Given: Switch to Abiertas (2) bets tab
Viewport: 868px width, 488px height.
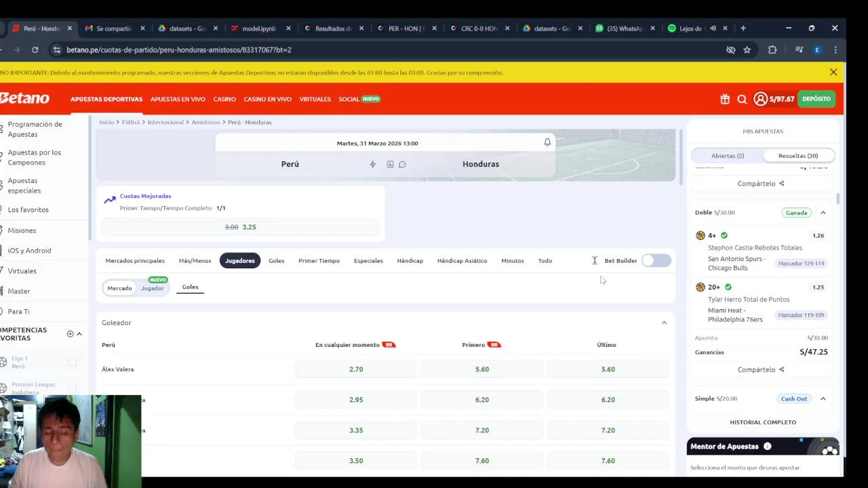Looking at the screenshot, I should point(728,156).
